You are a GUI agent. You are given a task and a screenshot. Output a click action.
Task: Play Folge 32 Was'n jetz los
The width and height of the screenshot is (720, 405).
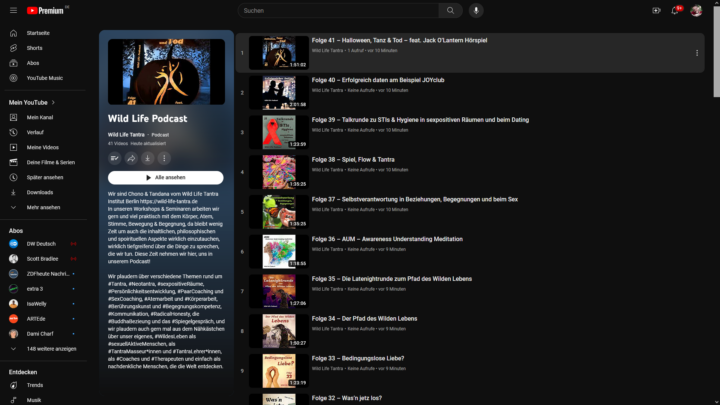click(x=347, y=398)
